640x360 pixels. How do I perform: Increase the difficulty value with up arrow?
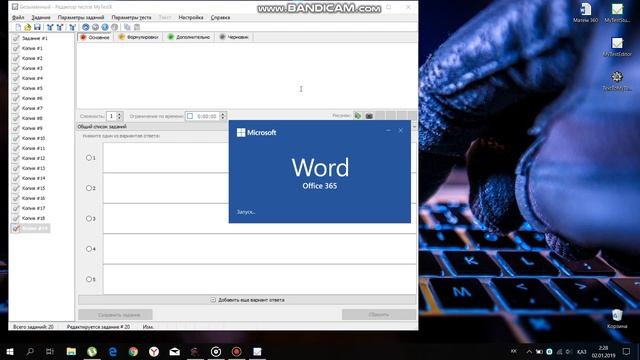point(120,114)
